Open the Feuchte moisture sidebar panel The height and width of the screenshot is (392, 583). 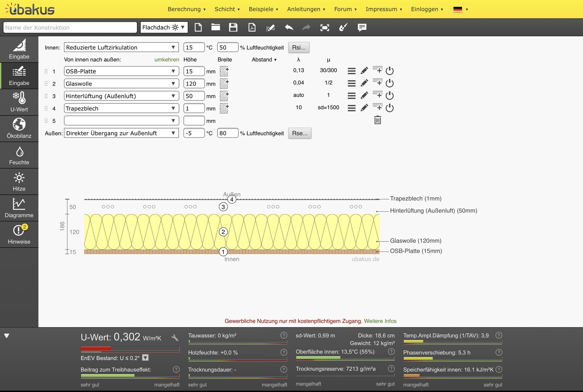[x=19, y=156]
